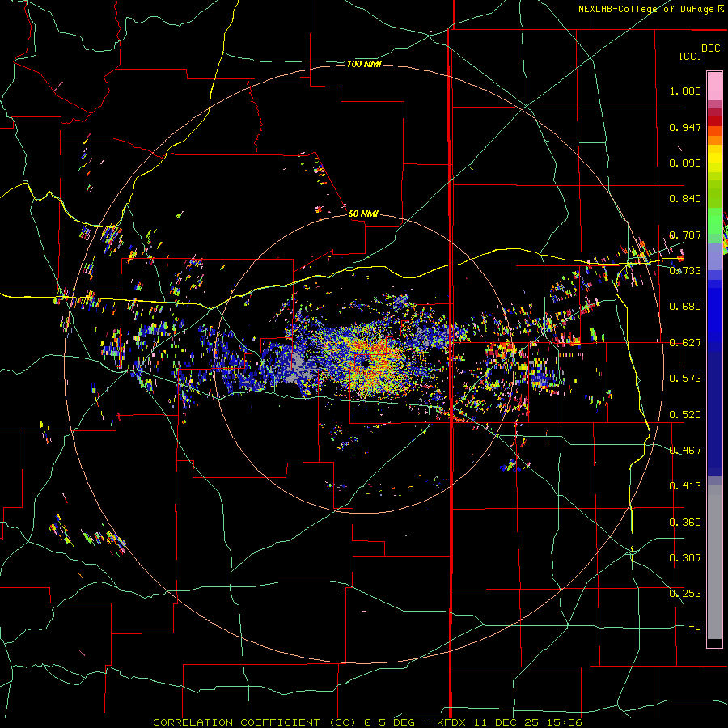Pick the light pink top color bar segment
728x728 pixels.
tap(714, 86)
